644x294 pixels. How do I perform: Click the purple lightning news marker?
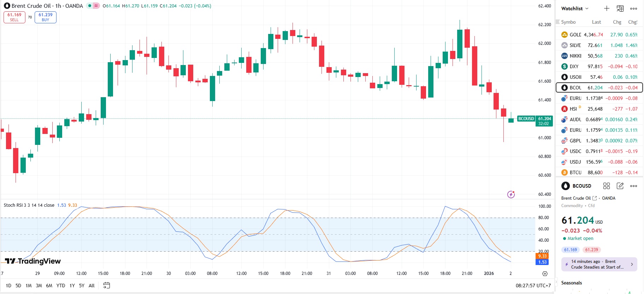[x=511, y=194]
